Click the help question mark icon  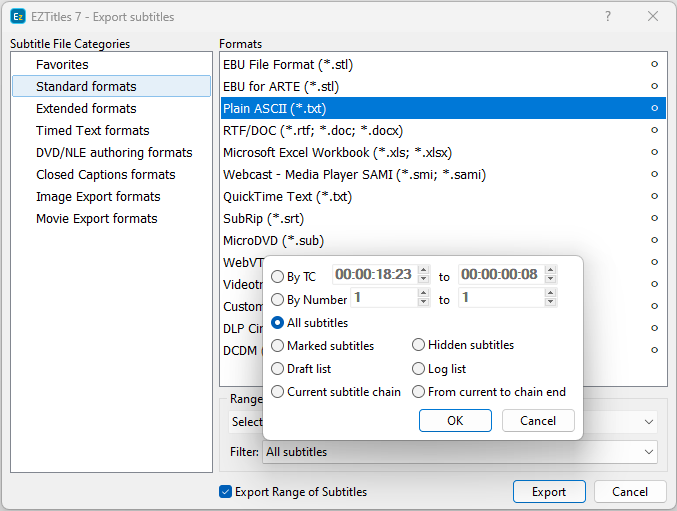click(608, 16)
